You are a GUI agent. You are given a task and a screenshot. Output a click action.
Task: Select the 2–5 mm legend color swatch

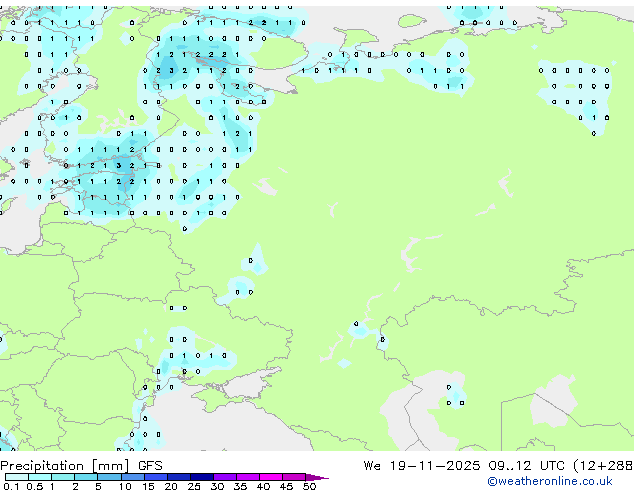pos(86,477)
